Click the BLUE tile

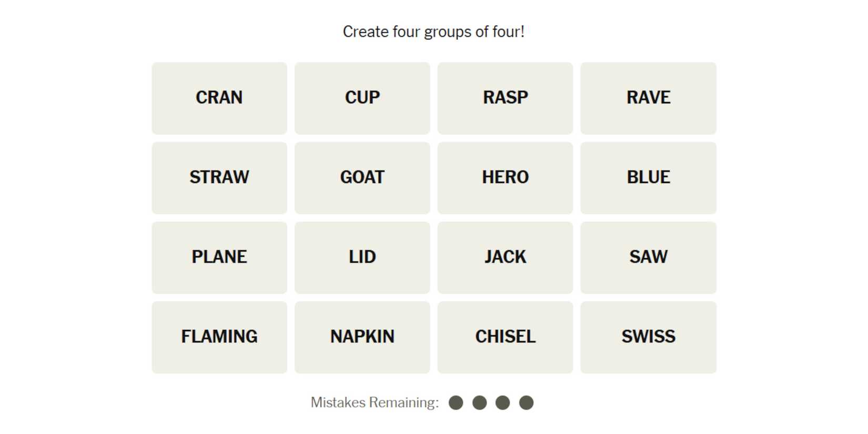648,178
